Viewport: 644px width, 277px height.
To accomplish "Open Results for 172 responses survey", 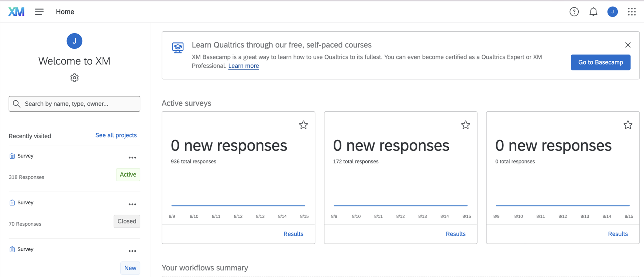I will click(456, 234).
